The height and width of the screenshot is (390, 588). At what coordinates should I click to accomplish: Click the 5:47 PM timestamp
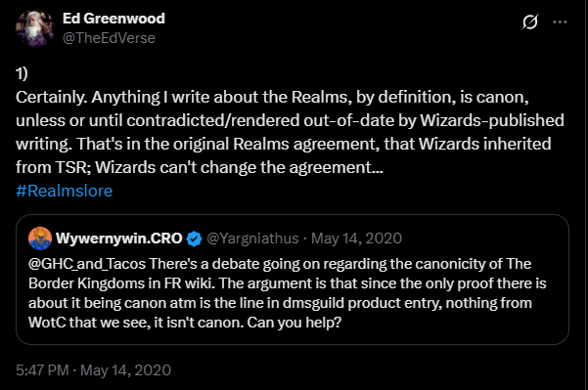coord(42,370)
